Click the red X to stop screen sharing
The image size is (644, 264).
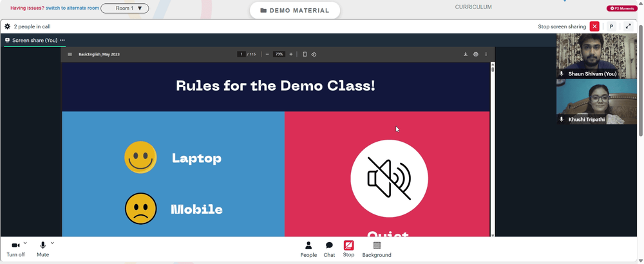click(x=594, y=26)
